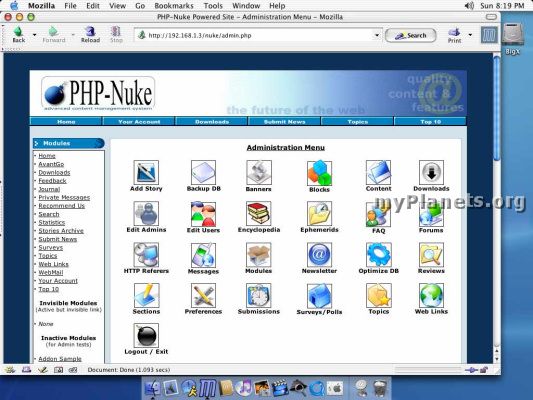This screenshot has height=400, width=533.
Task: Click the WebMail sidebar link
Action: pos(51,272)
